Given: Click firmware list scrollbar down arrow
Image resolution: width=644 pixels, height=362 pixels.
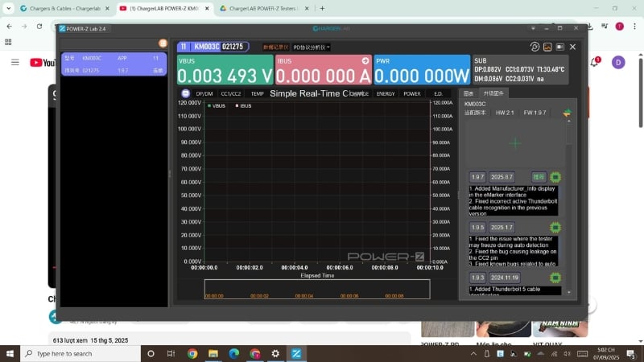Looking at the screenshot, I should (569, 292).
